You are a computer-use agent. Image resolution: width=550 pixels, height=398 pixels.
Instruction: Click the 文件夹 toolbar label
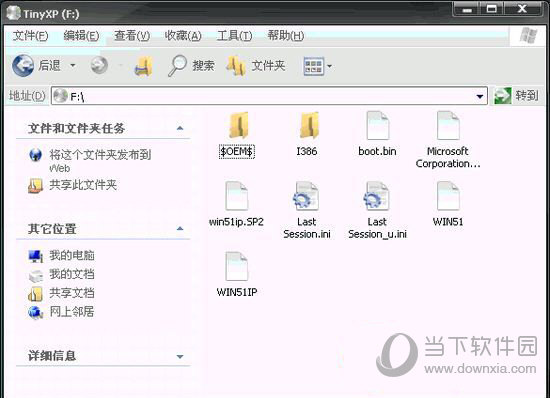268,66
